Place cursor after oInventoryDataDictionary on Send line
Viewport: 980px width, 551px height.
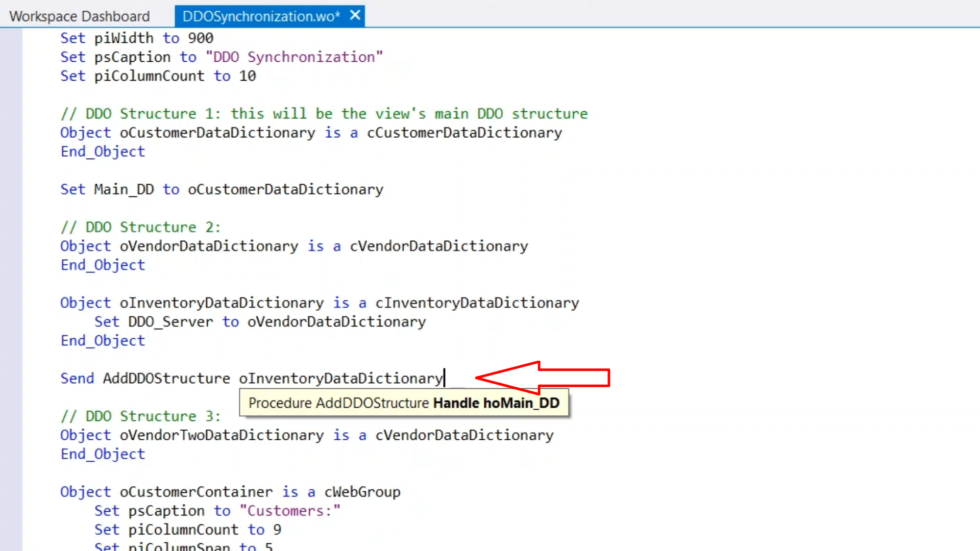[444, 379]
